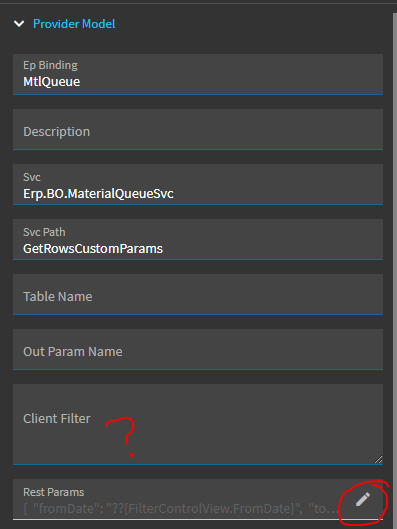The image size is (397, 529).
Task: Click inside the Client Filter text area
Action: [x=198, y=424]
